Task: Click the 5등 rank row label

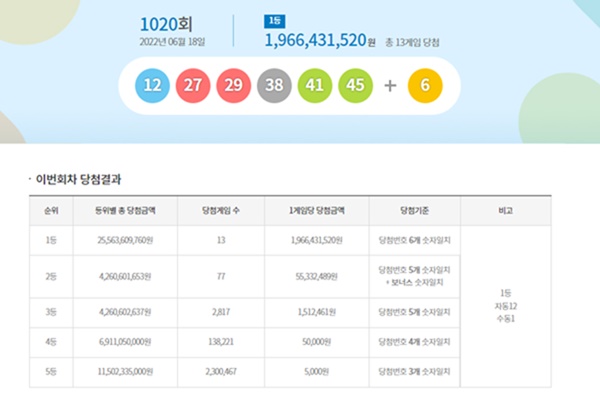Action: click(x=51, y=372)
